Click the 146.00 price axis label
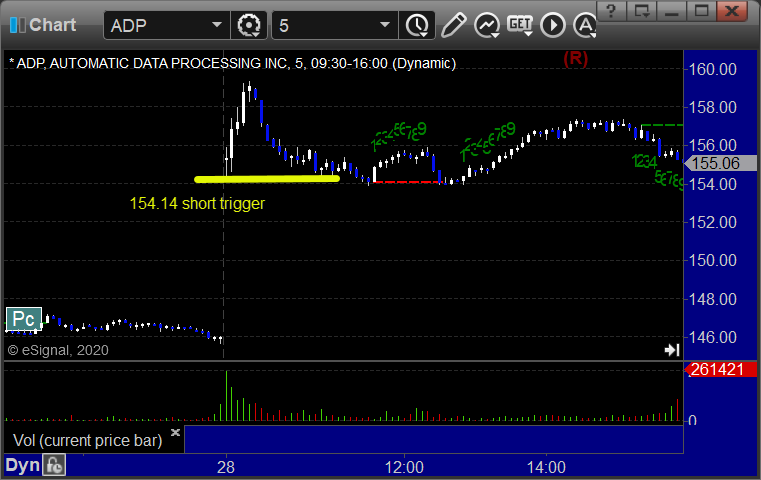Screen dimensions: 761x480 (x=712, y=337)
